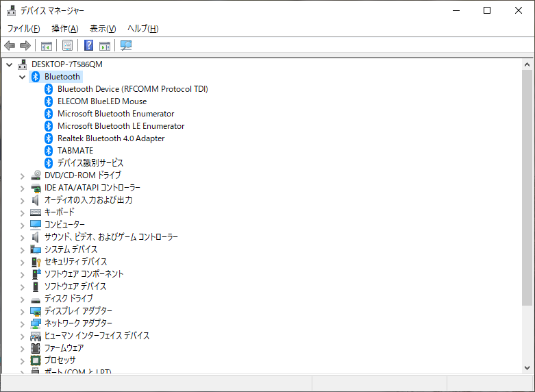Select the ディスク ドライブ category label
The width and height of the screenshot is (535, 392).
(x=69, y=298)
